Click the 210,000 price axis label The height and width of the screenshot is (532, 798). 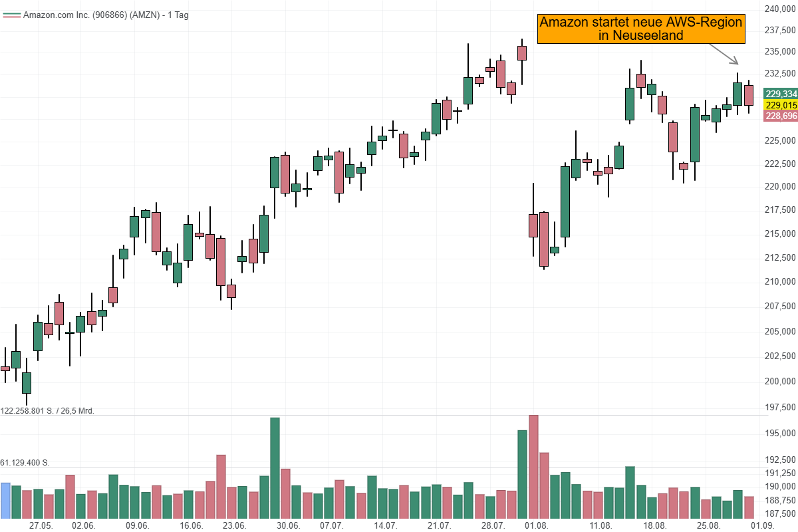(781, 281)
